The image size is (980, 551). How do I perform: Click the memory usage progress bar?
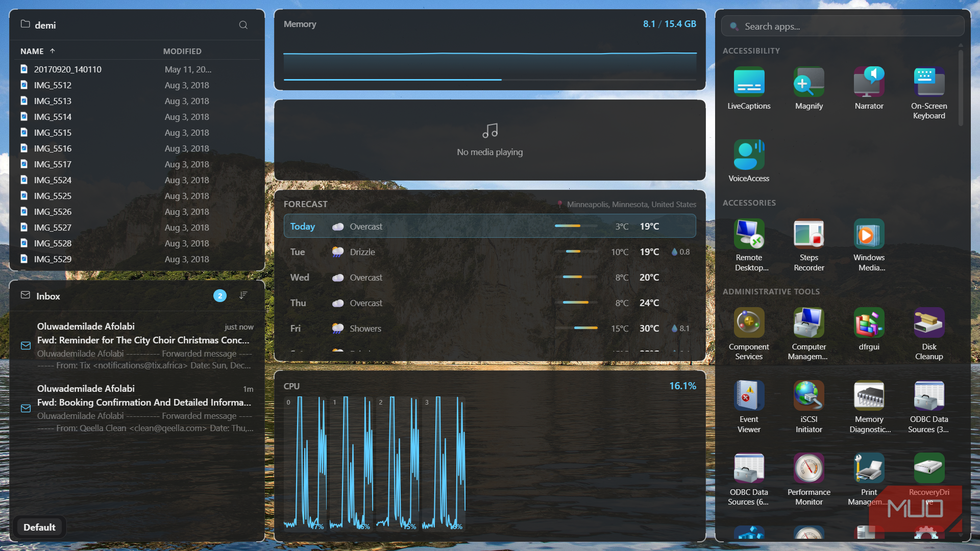point(489,80)
